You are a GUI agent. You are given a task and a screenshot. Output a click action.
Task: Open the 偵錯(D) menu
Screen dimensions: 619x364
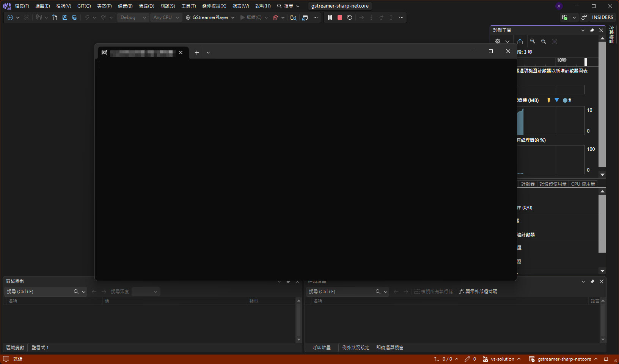pos(146,6)
